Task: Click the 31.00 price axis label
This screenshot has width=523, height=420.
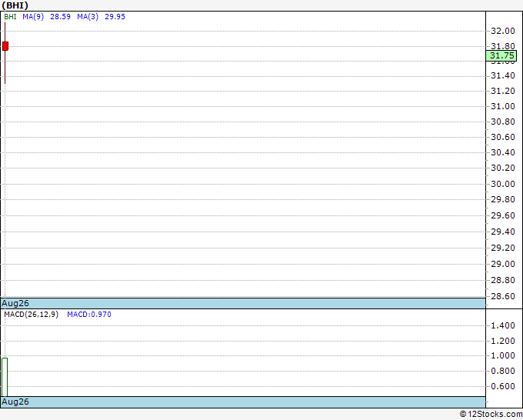Action: pos(503,106)
